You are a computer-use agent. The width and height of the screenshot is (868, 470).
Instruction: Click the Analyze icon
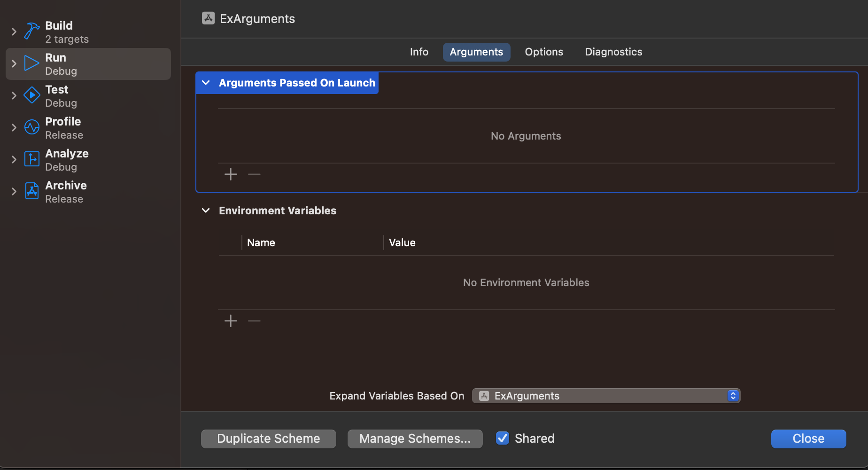click(x=31, y=159)
